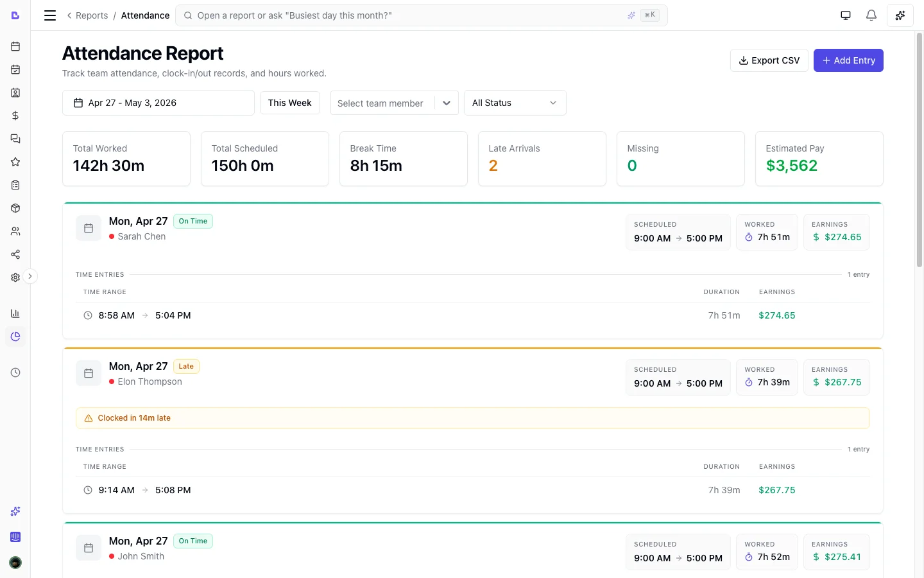Open the calendar icon in the sidebar

point(15,46)
